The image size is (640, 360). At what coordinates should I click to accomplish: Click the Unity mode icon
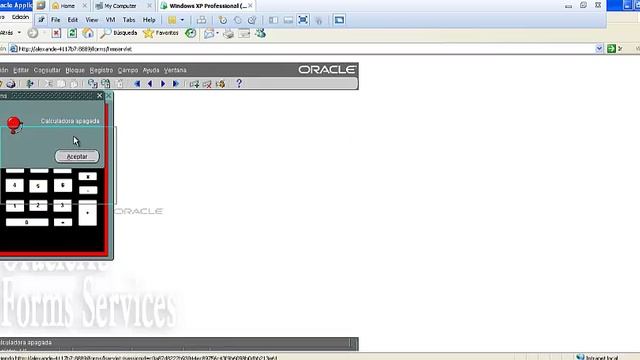319,20
